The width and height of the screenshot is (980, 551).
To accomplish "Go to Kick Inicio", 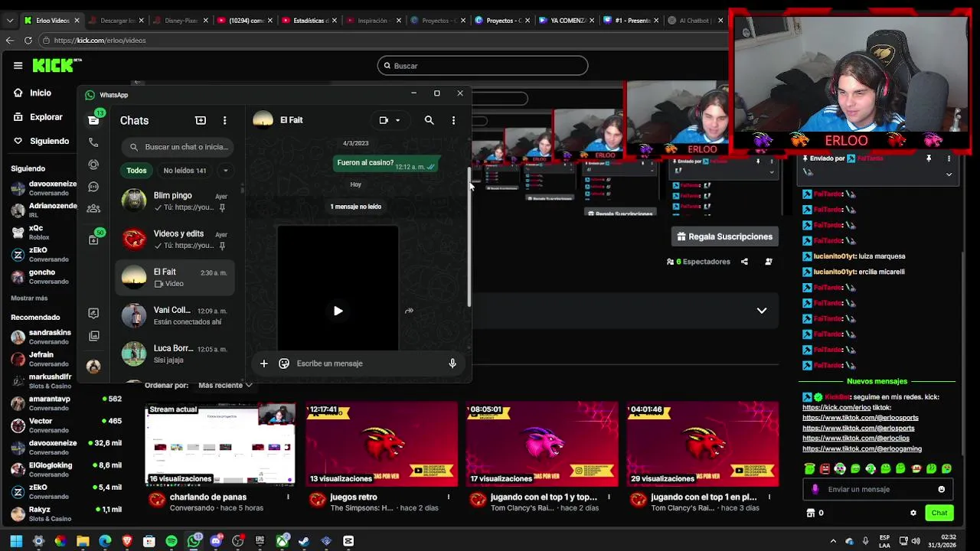I will [32, 93].
